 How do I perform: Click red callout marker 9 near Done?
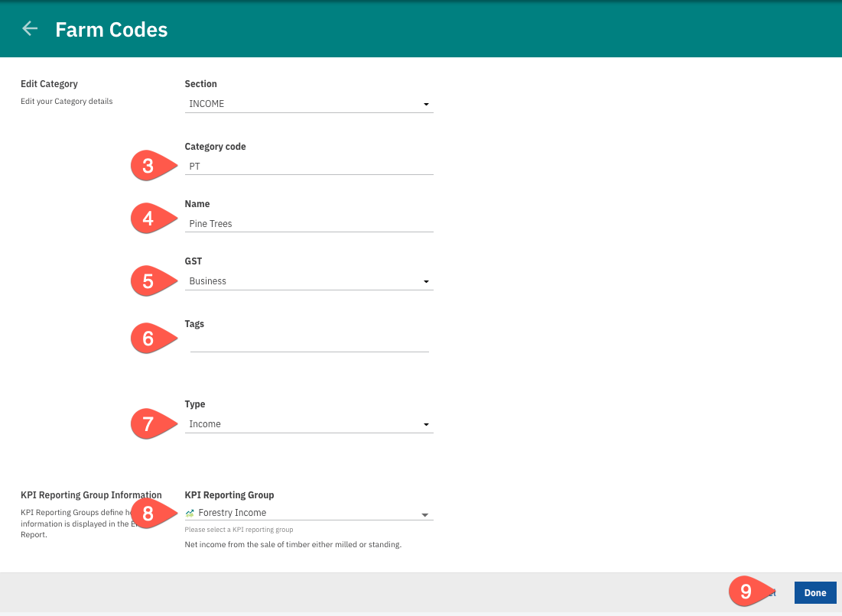pyautogui.click(x=747, y=592)
